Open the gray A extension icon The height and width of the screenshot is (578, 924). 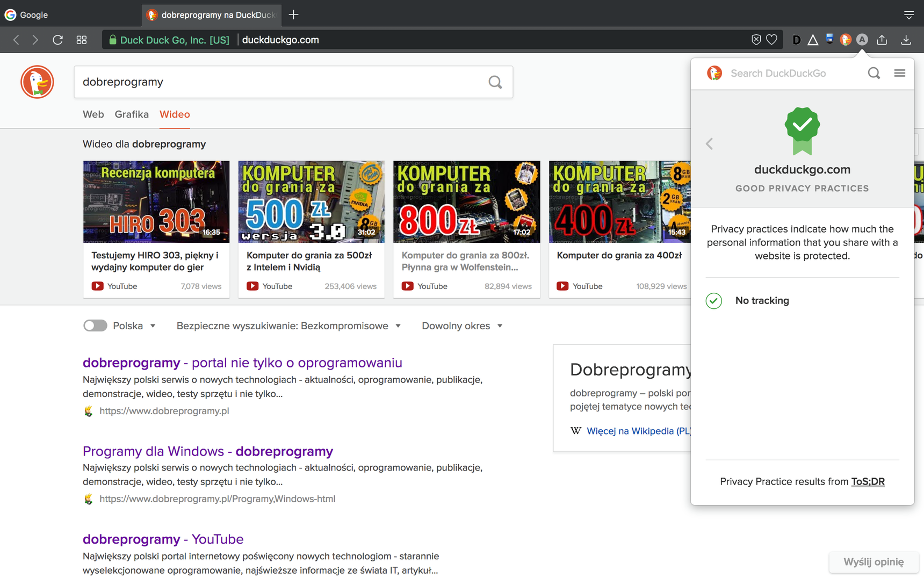[862, 40]
